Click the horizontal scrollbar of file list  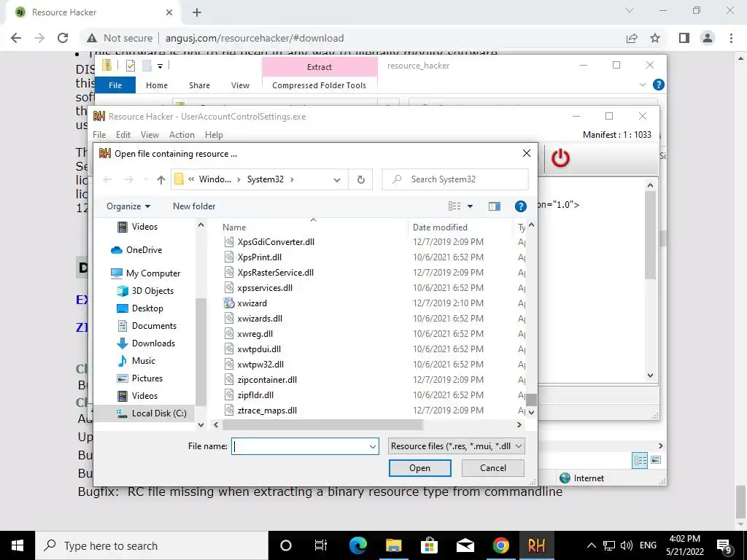point(322,425)
